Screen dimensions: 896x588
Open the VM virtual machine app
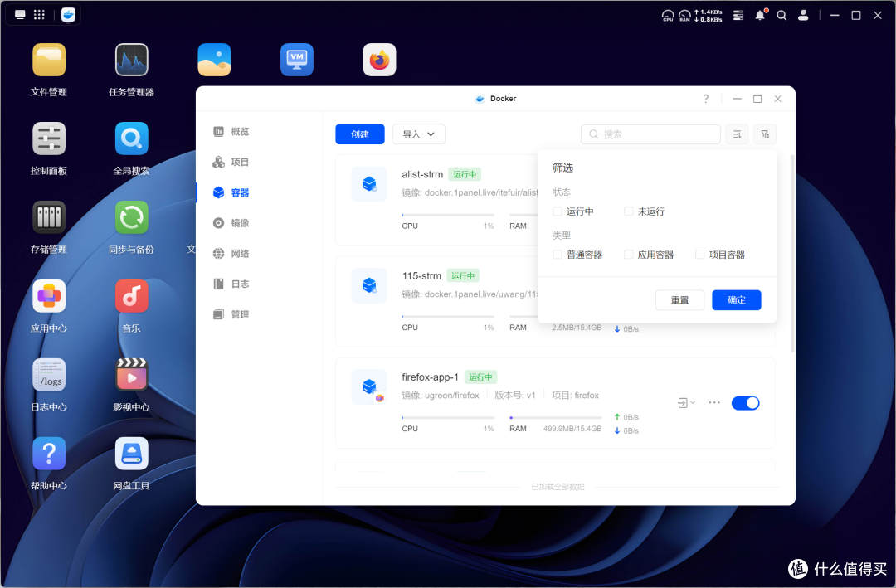pyautogui.click(x=296, y=60)
